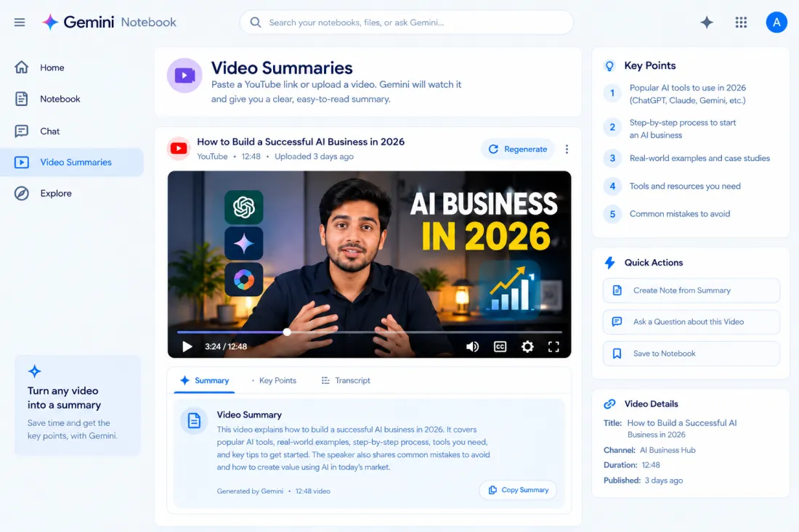
Task: Click the Gemini Notebook logo
Action: [109, 22]
